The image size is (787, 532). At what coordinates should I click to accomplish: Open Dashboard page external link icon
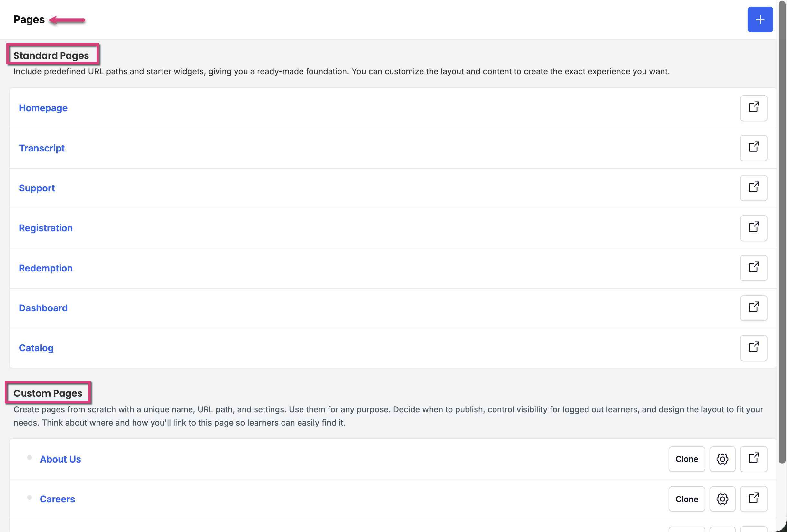coord(754,308)
